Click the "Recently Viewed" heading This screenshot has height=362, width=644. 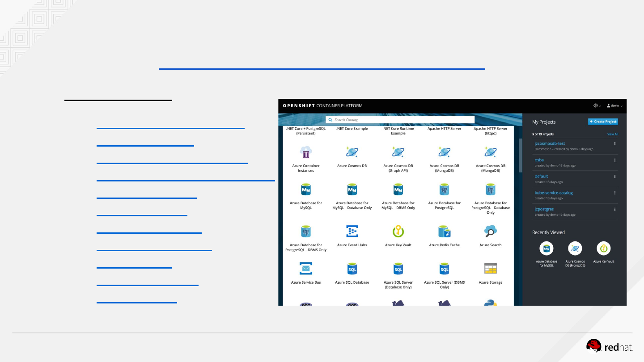548,232
